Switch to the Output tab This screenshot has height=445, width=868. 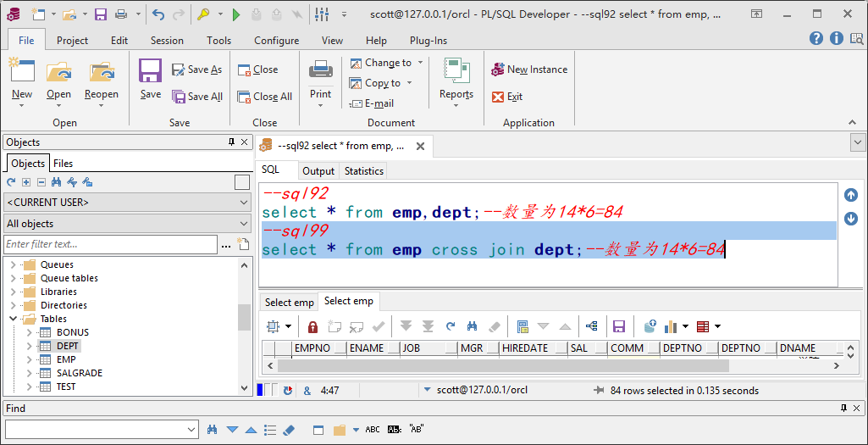point(318,171)
